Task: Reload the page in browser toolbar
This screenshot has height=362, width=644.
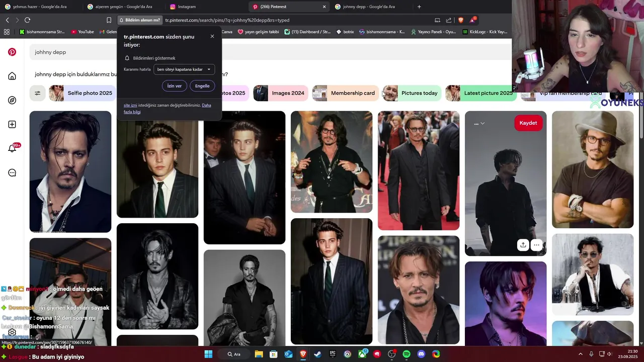Action: coord(27,20)
